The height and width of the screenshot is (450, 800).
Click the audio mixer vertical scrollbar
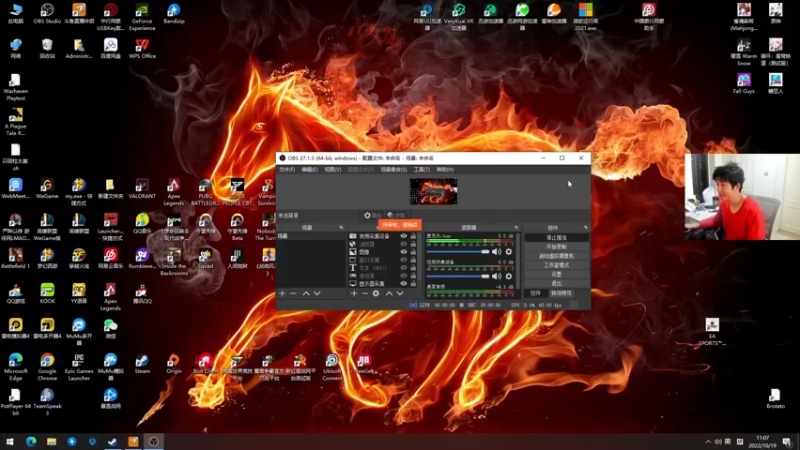518,261
